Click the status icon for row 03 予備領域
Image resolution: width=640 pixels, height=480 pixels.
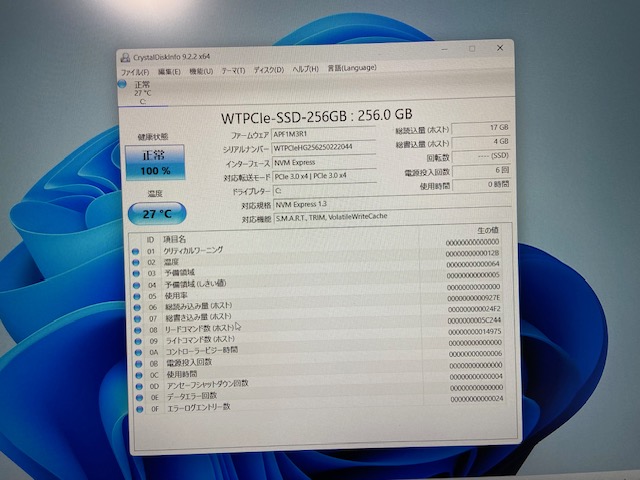136,274
